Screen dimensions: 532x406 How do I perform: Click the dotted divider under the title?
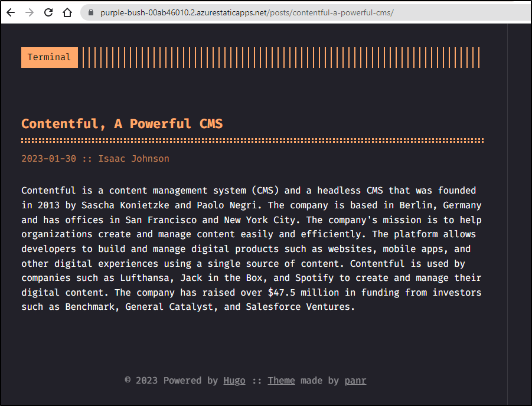(253, 140)
